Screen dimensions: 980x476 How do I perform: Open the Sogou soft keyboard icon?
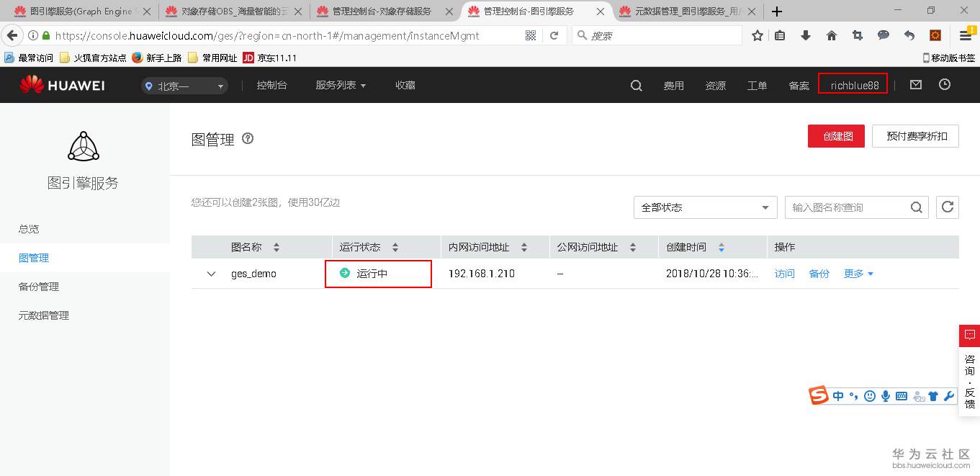(901, 395)
